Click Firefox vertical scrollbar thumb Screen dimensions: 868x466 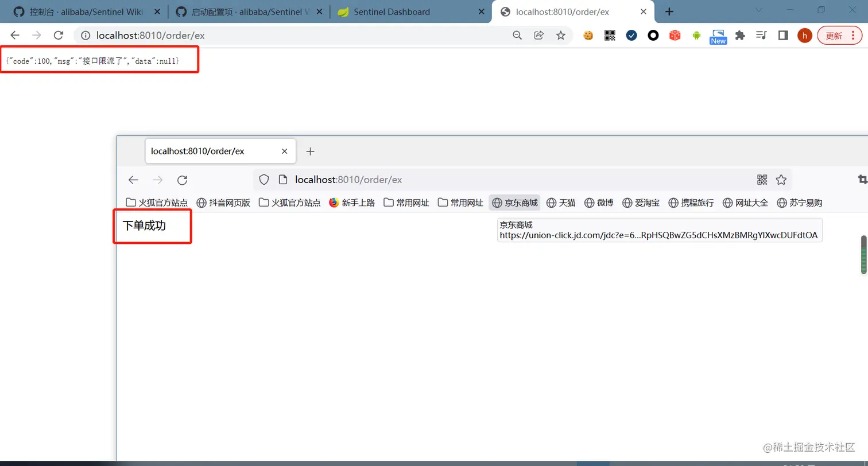coord(863,254)
